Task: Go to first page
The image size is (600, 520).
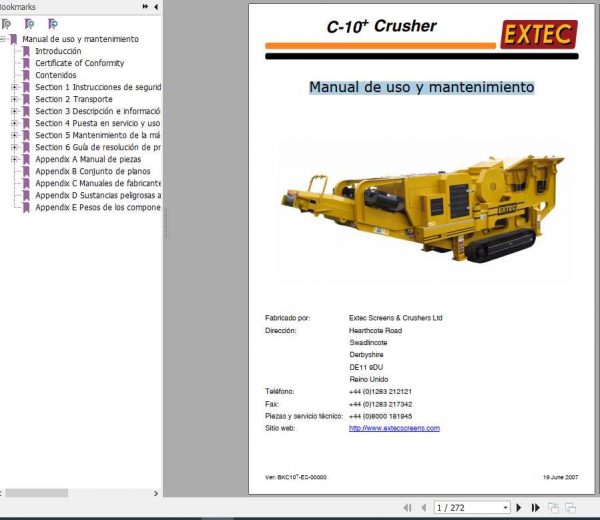Action: point(408,508)
